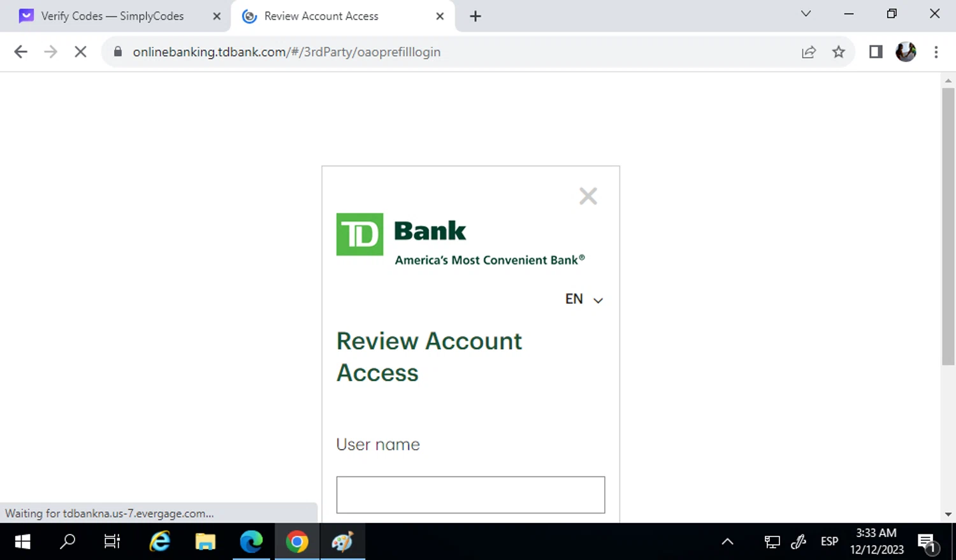Click the scrollbar down arrow
This screenshot has width=956, height=560.
pos(948,514)
